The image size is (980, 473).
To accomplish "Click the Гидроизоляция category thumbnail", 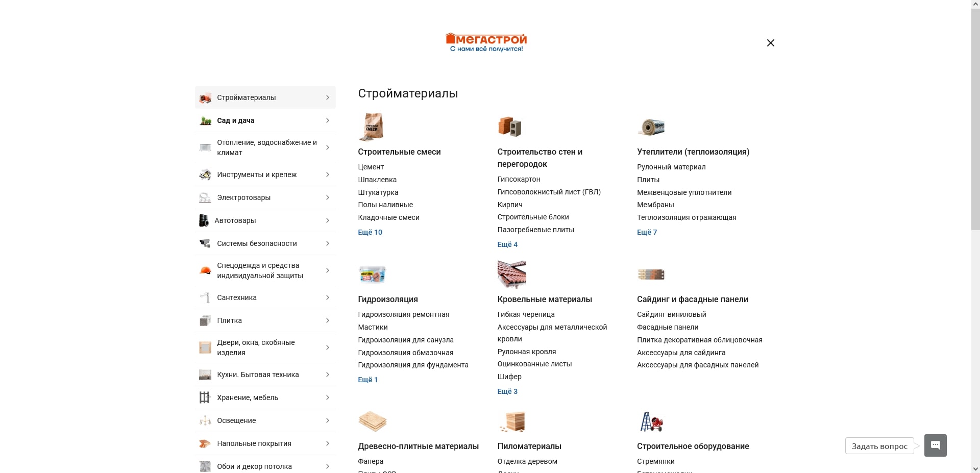I will point(372,274).
